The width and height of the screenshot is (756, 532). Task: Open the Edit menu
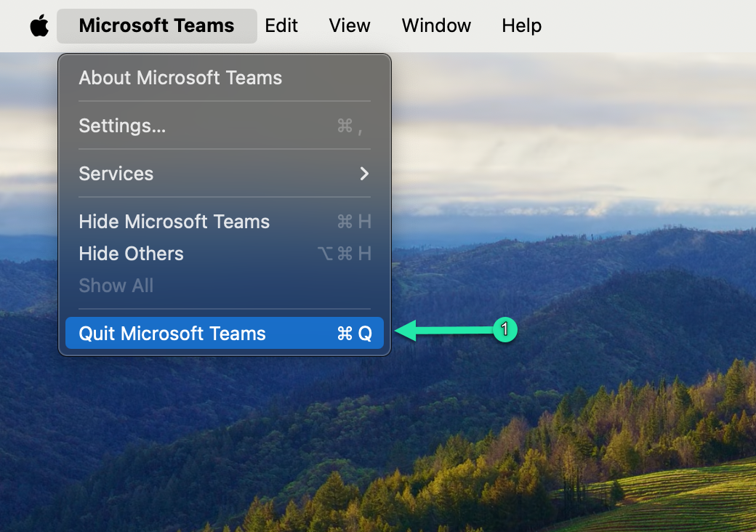(x=281, y=25)
